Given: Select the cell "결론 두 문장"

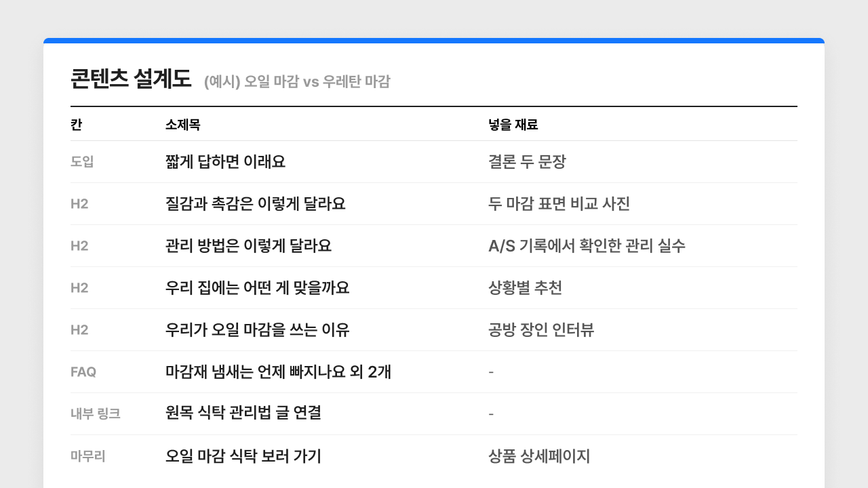Looking at the screenshot, I should click(x=527, y=162).
